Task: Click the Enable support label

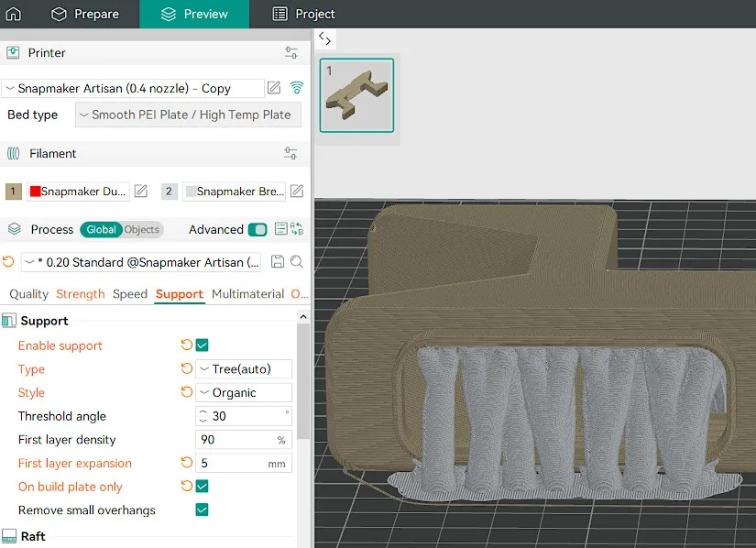Action: pyautogui.click(x=60, y=345)
